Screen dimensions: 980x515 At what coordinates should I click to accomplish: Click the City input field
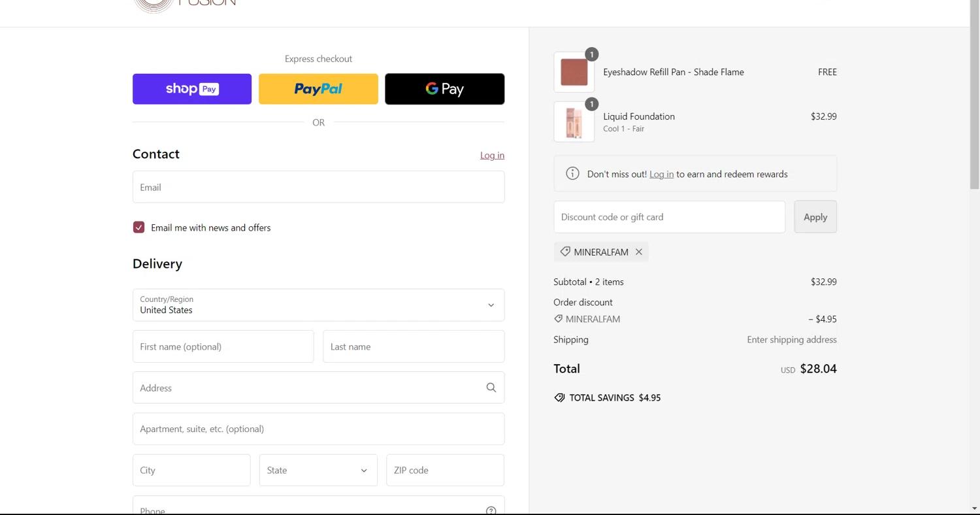coord(191,470)
